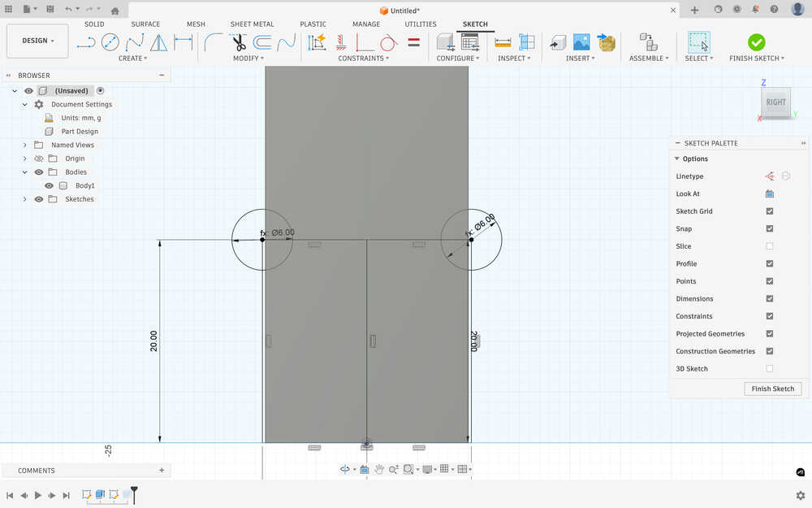
Task: Toggle the Points checkbox
Action: pyautogui.click(x=770, y=281)
